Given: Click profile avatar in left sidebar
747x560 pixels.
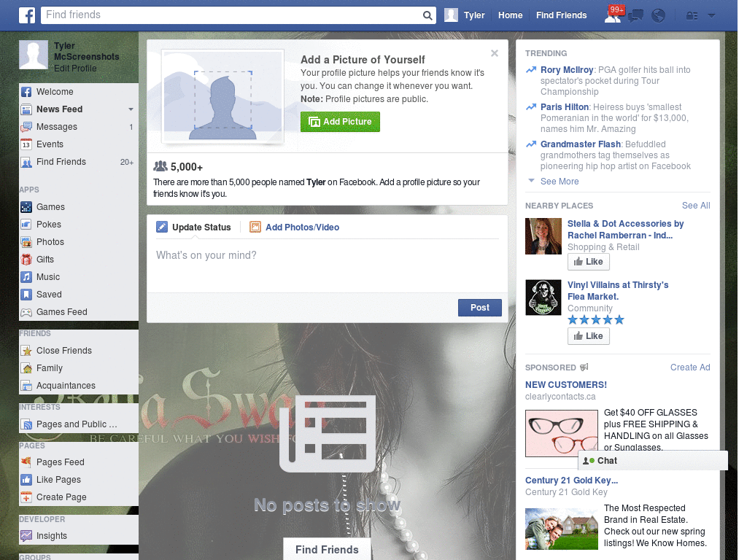Looking at the screenshot, I should click(x=34, y=55).
